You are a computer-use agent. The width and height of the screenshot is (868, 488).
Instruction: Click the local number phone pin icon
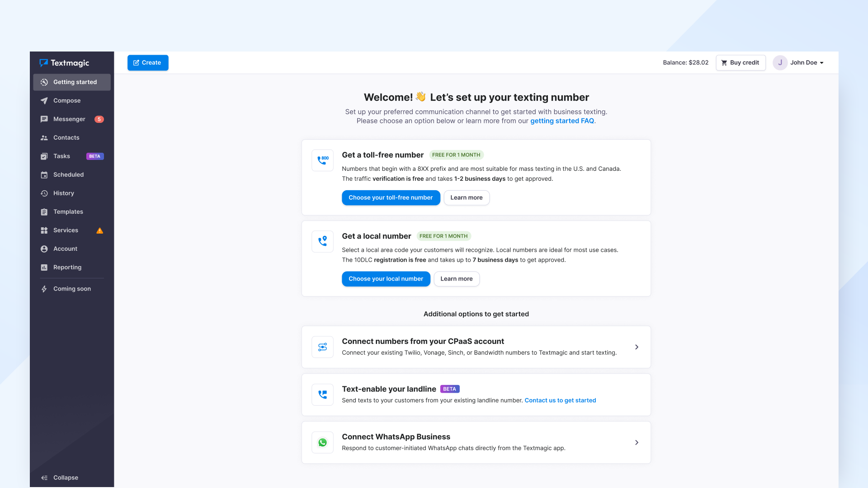click(322, 242)
